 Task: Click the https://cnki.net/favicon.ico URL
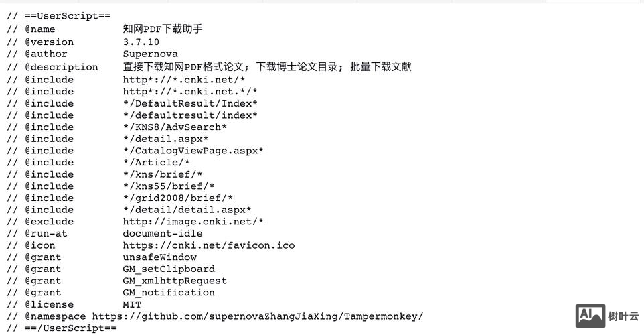point(209,245)
